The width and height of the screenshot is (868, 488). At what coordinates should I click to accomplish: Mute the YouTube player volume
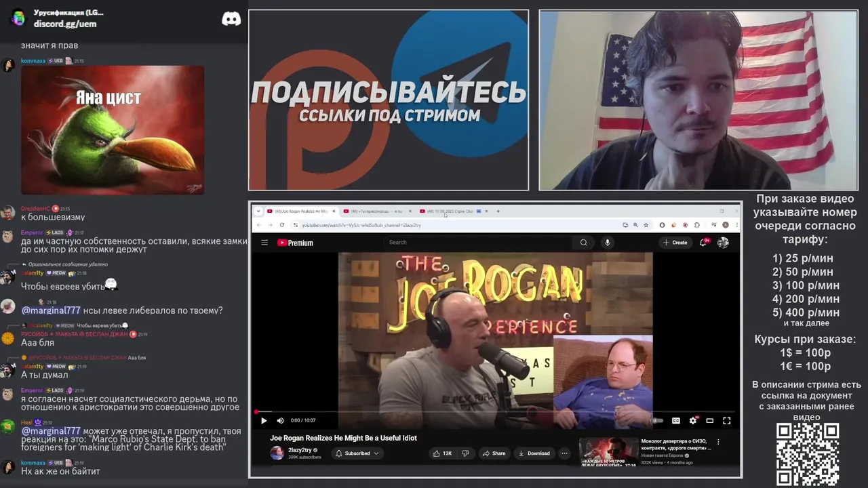pyautogui.click(x=279, y=420)
